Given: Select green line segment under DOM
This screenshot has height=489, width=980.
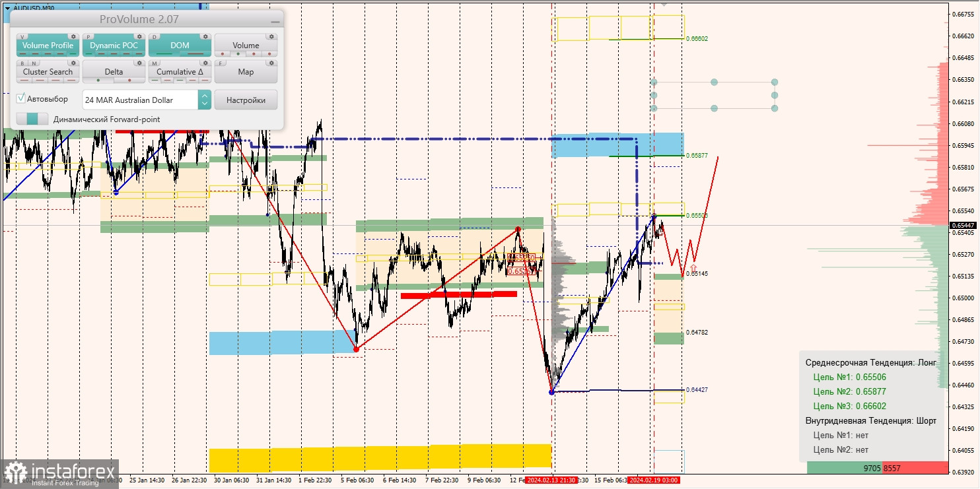Looking at the screenshot, I should 164,54.
